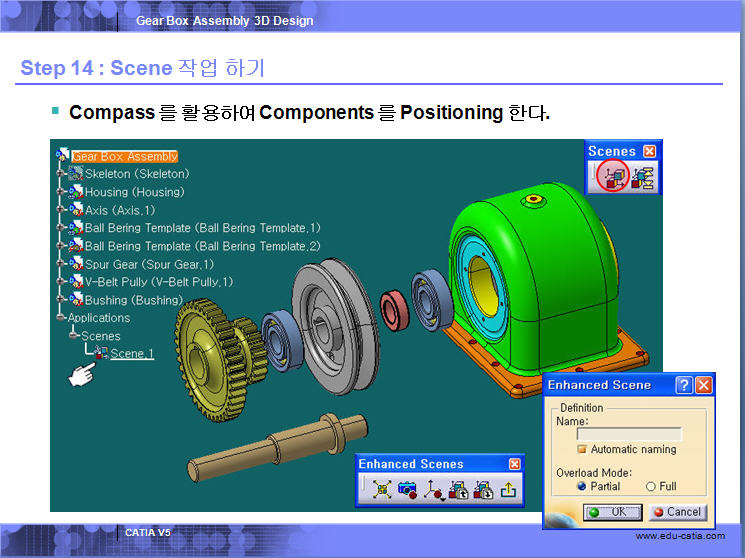Select the axis compass reset icon
This screenshot has width=745, height=558.
433,489
